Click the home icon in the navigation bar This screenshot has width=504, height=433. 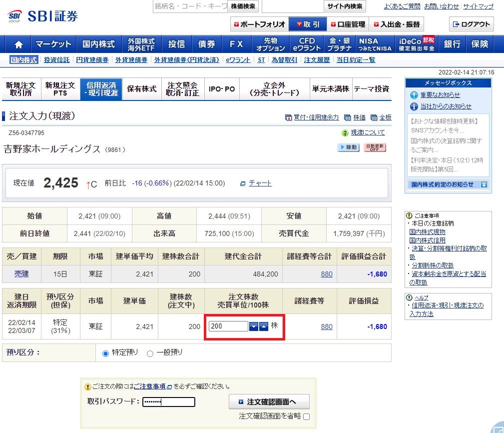point(18,44)
